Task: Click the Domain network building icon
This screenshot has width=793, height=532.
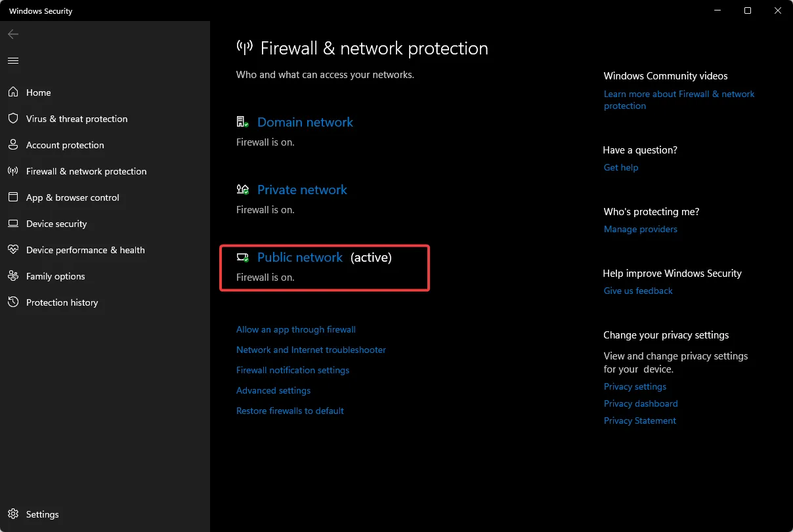Action: [242, 122]
